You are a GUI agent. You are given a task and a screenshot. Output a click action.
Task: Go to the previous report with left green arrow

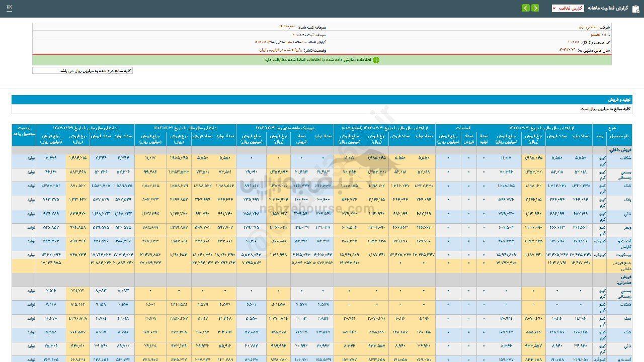pyautogui.click(x=525, y=8)
